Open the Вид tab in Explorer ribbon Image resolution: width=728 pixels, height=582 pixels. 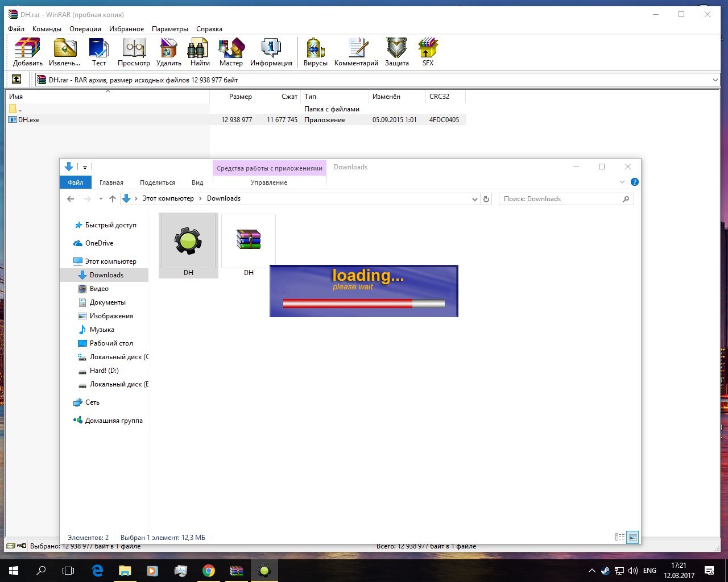coord(197,182)
